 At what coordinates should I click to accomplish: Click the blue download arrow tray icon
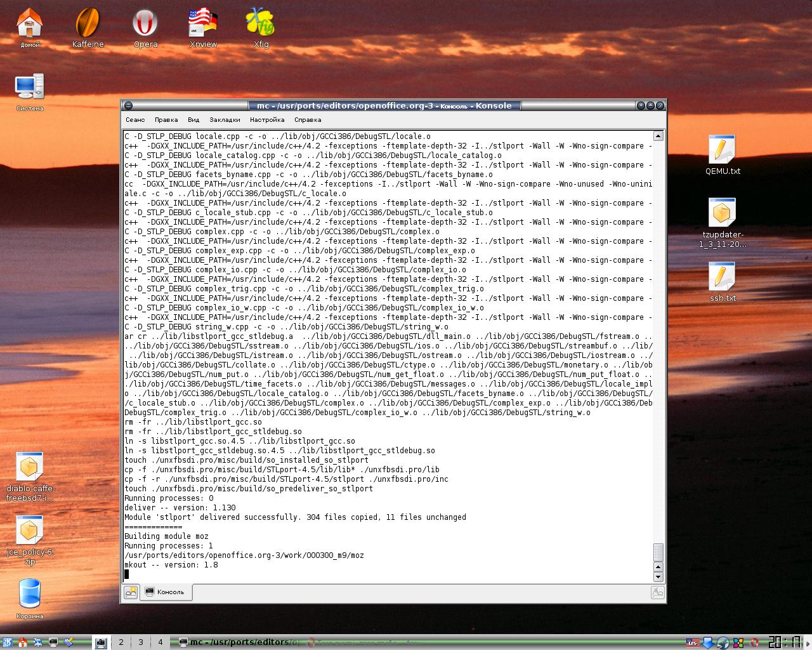[x=708, y=642]
